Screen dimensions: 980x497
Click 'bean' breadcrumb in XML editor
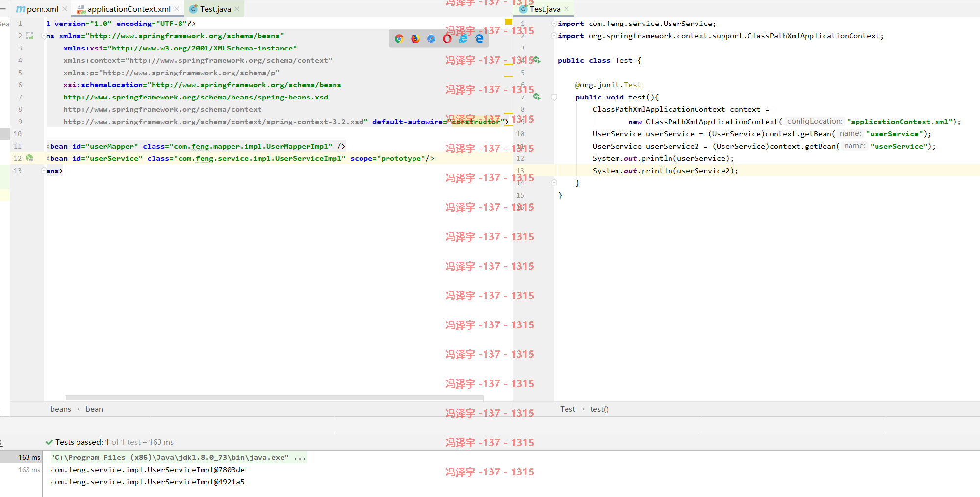pos(94,409)
